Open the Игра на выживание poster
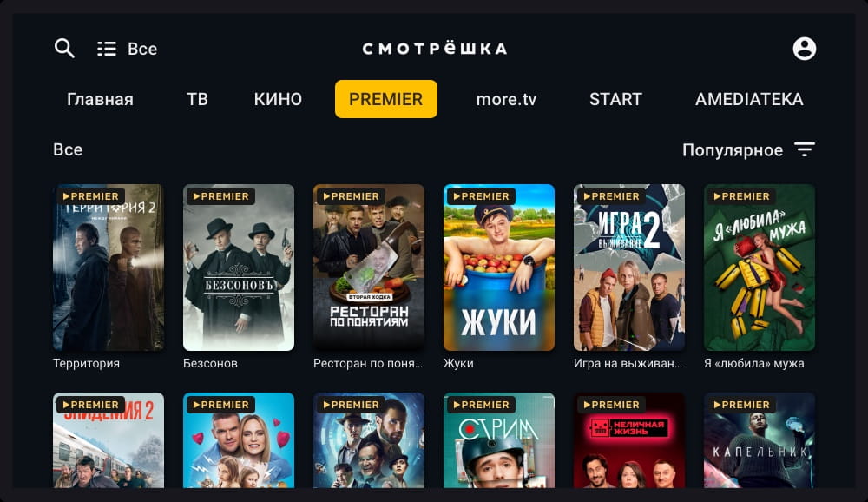Image resolution: width=868 pixels, height=502 pixels. 628,268
